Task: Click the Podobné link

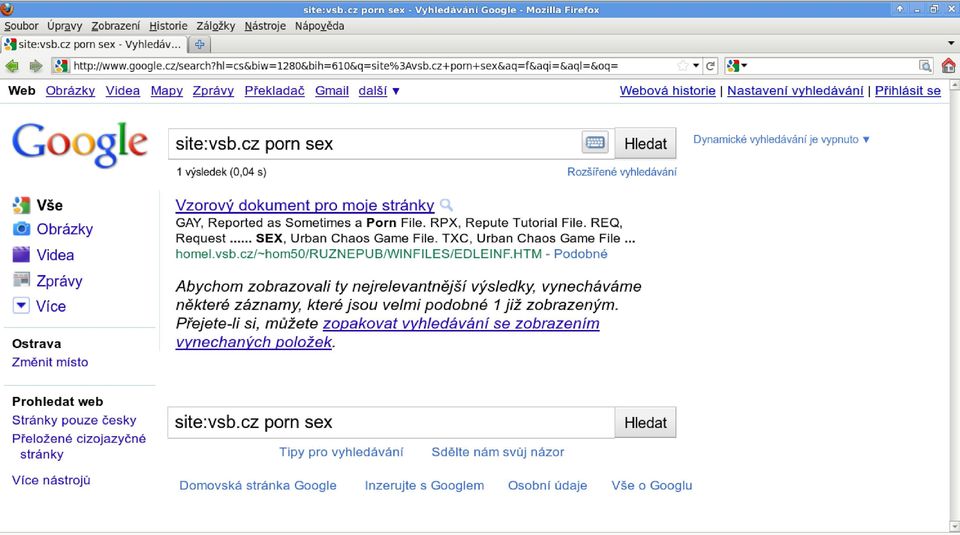Action: click(x=580, y=253)
